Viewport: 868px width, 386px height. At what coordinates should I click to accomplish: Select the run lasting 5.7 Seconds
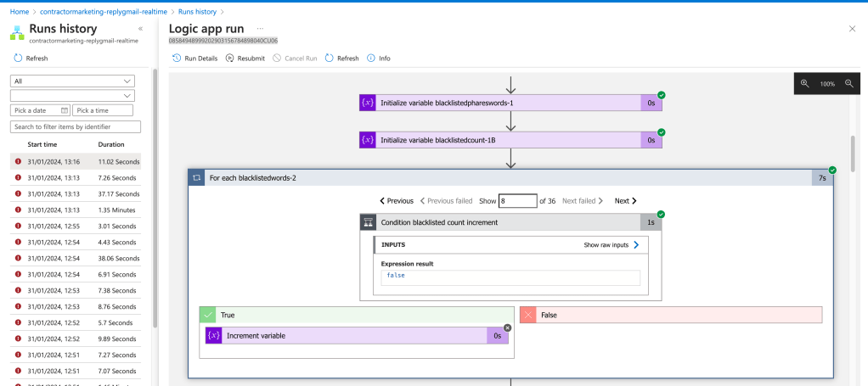click(x=76, y=322)
